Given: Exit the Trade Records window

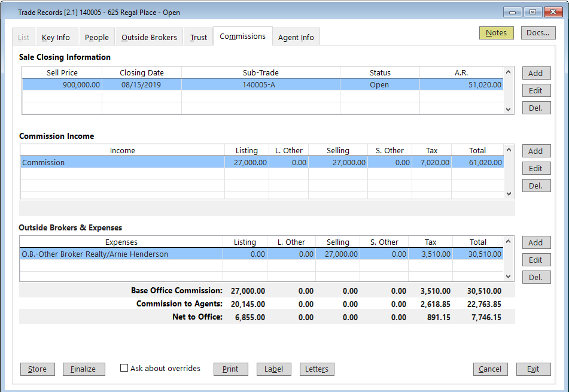Looking at the screenshot, I should pos(533,369).
